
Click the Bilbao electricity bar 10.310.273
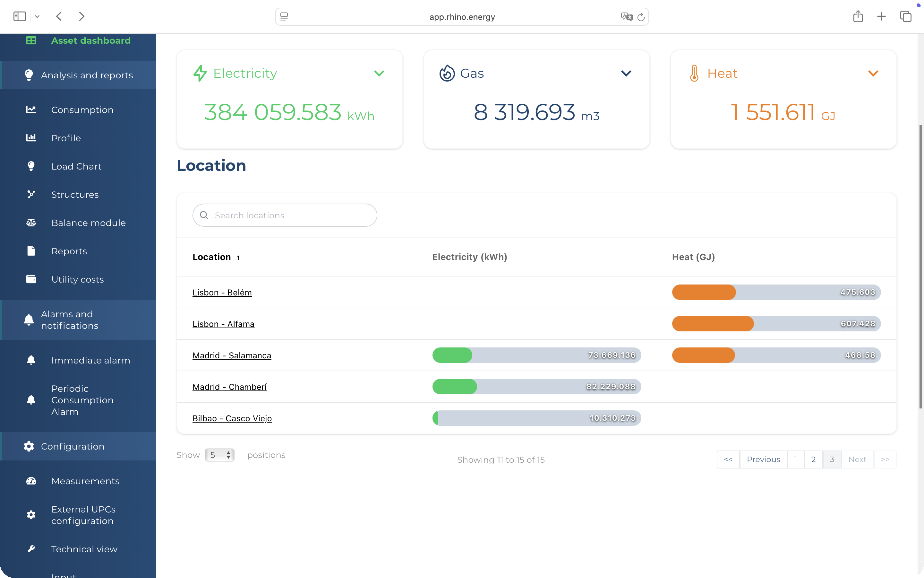coord(536,418)
